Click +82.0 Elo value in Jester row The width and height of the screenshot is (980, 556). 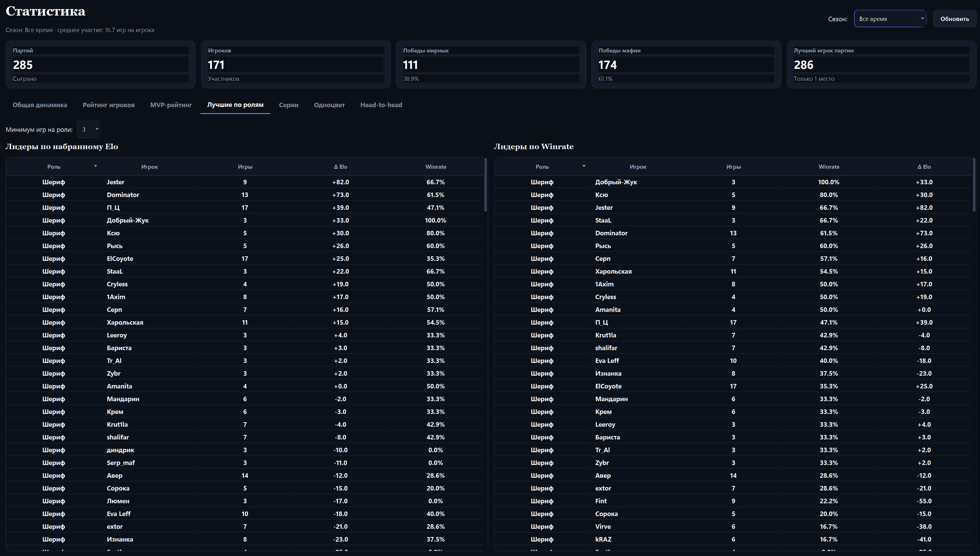340,182
